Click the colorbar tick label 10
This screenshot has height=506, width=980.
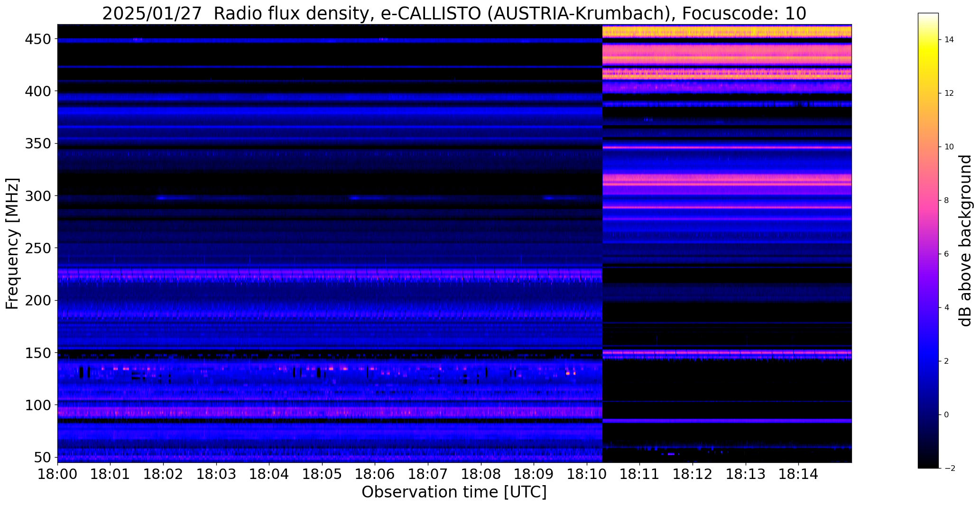[949, 147]
